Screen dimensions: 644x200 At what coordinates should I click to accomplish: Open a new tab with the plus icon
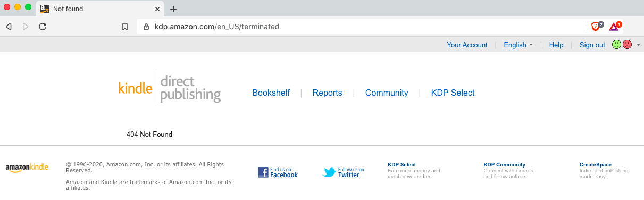pyautogui.click(x=173, y=9)
